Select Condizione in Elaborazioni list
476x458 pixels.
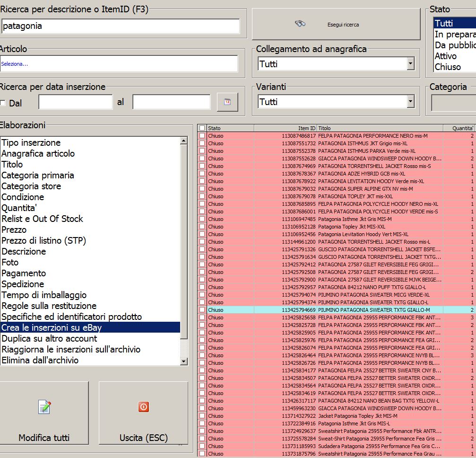click(90, 197)
